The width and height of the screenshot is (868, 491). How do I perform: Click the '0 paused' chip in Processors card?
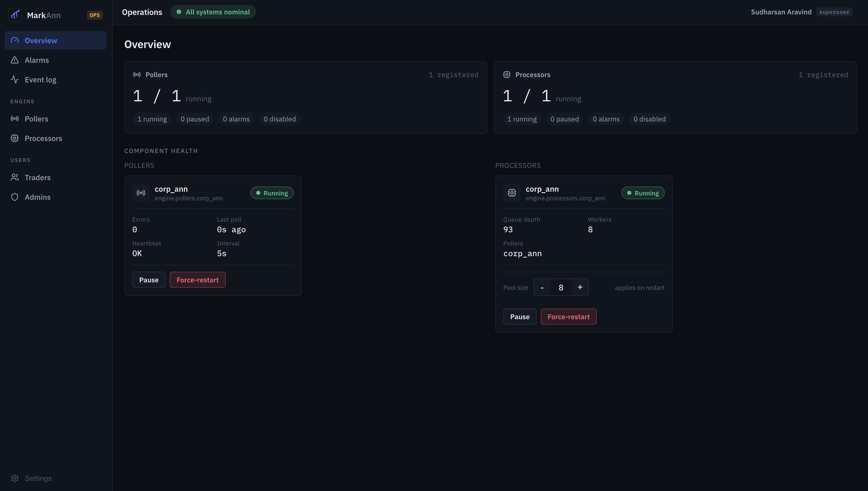point(565,119)
